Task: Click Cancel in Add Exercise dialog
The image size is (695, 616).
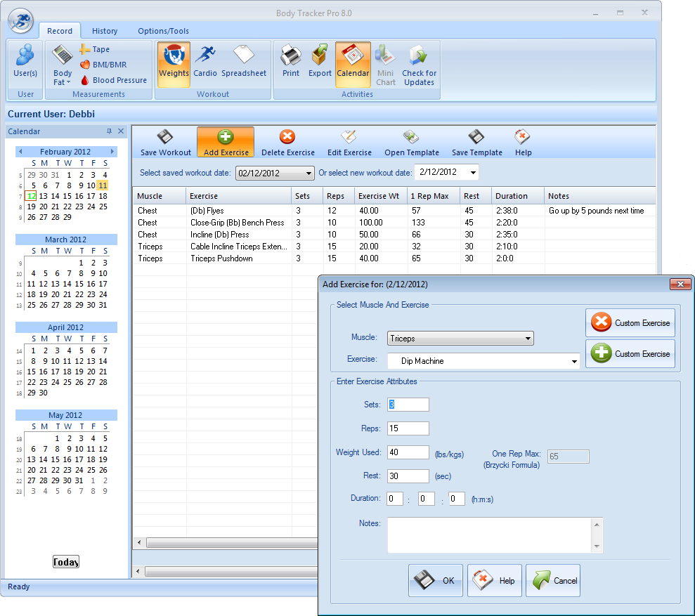Action: 553,581
